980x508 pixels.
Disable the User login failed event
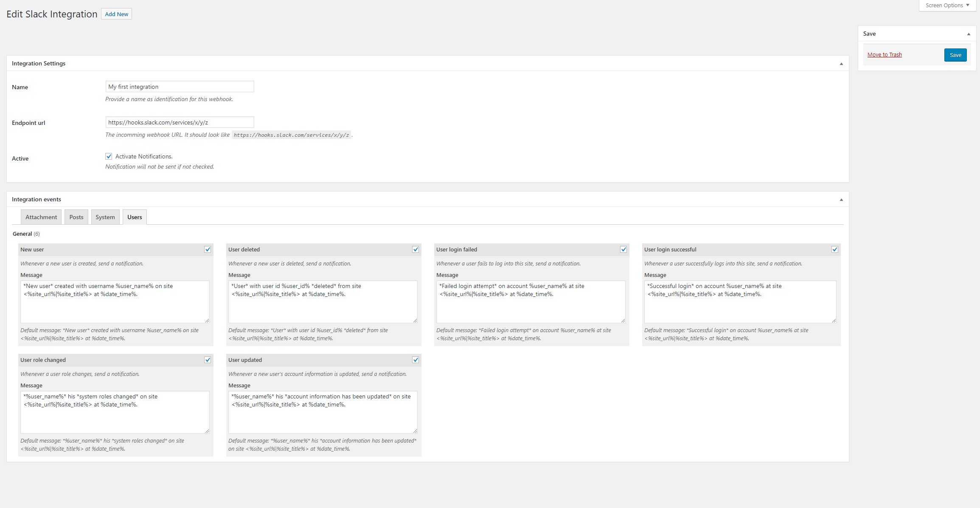[x=623, y=249]
